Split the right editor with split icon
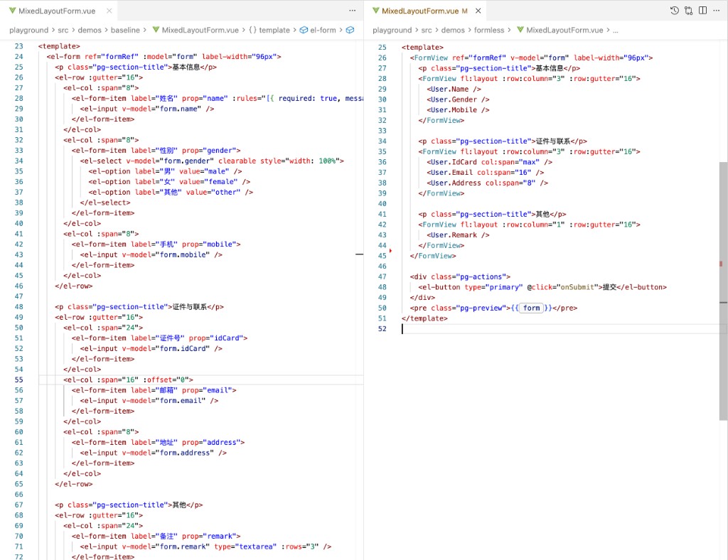728x560 pixels. [x=702, y=11]
